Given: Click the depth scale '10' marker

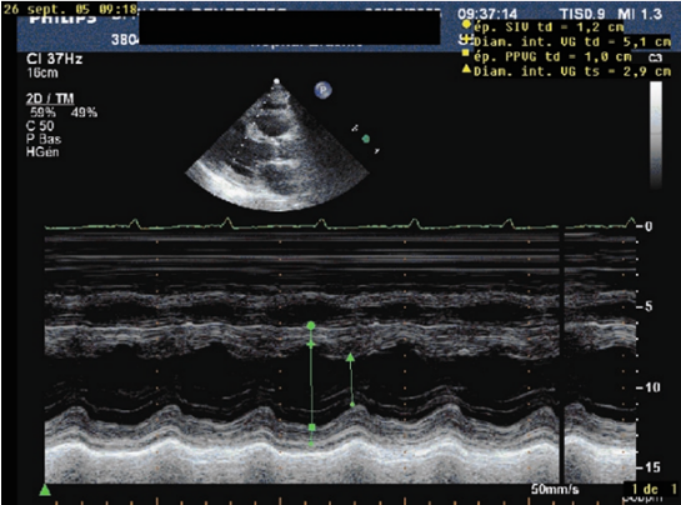Looking at the screenshot, I should [651, 387].
